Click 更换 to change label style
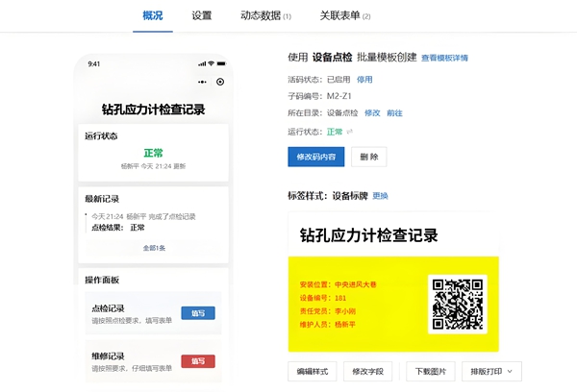Viewport: 577px width, 392px height. (x=381, y=196)
